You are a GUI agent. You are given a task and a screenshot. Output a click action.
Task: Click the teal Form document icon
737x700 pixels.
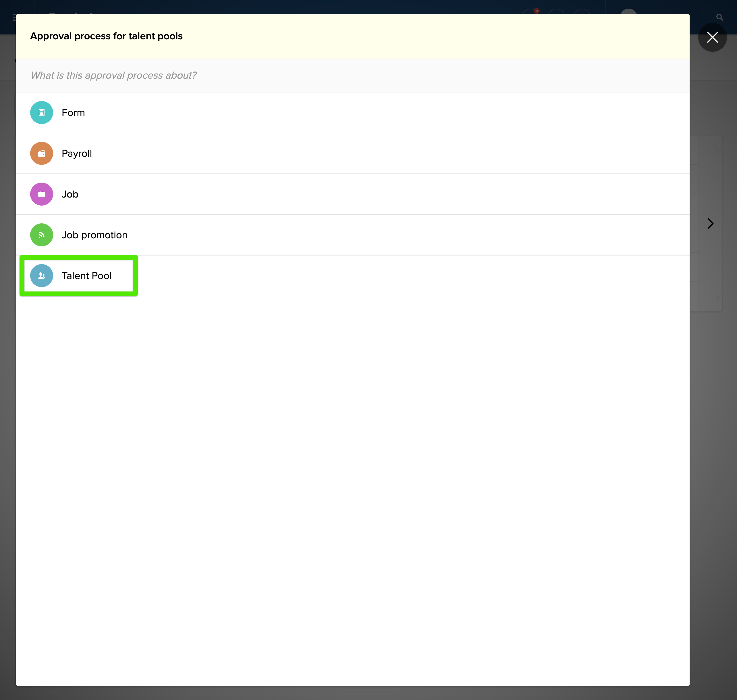41,113
